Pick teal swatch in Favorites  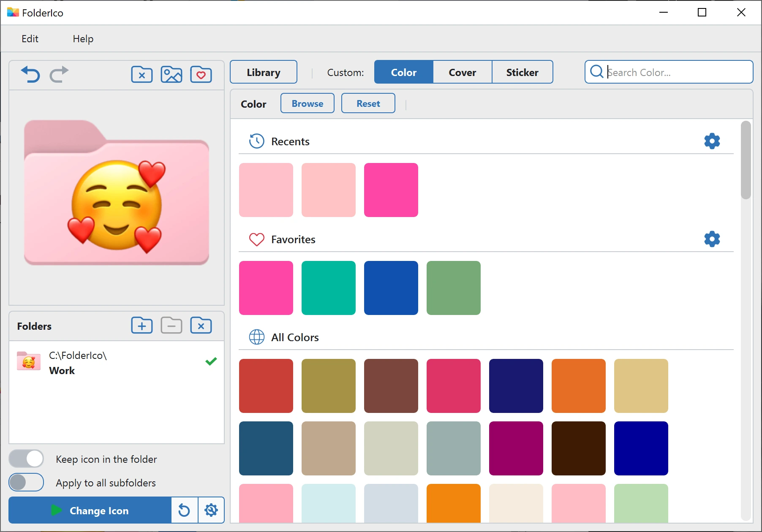329,288
